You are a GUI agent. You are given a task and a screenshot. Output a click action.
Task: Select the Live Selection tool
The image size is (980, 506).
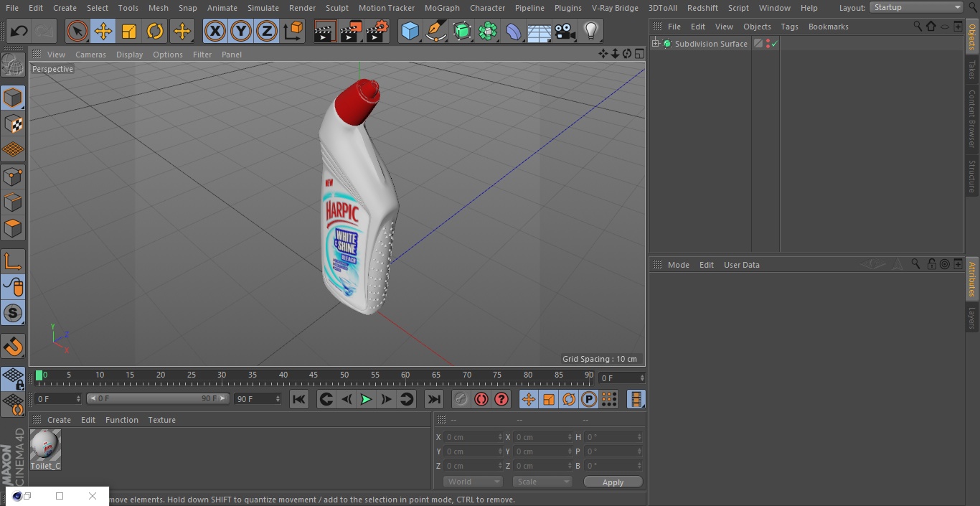coord(77,31)
